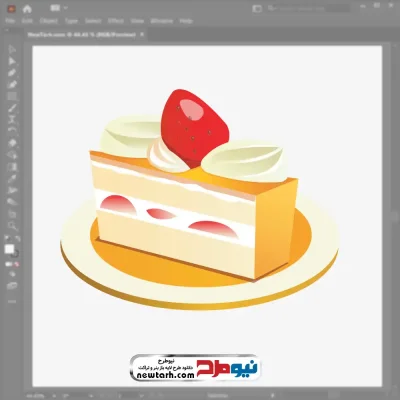
Task: Reset to default fill and stroke
Action: click(7, 239)
